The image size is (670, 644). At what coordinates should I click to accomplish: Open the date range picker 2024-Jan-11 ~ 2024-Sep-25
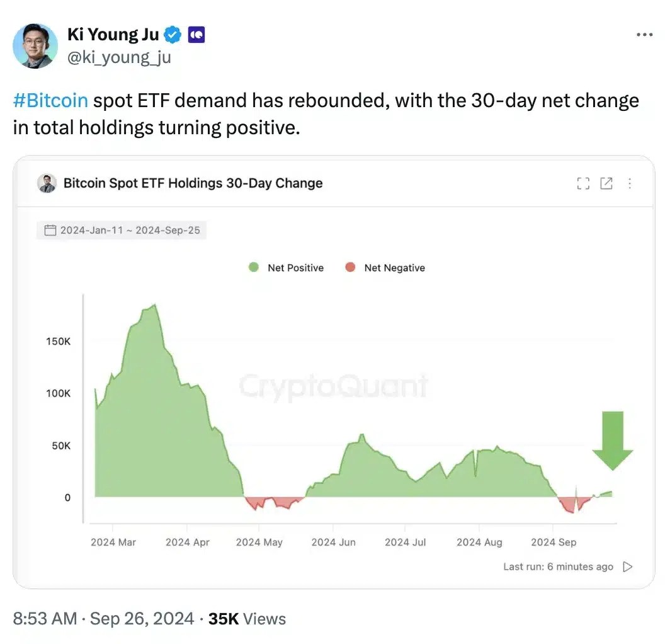[x=122, y=230]
